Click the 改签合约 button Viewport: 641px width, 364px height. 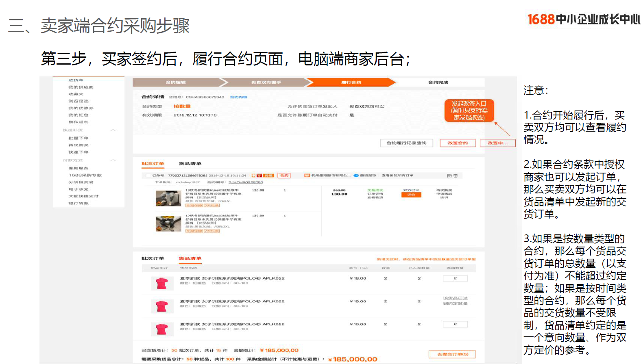pyautogui.click(x=458, y=143)
